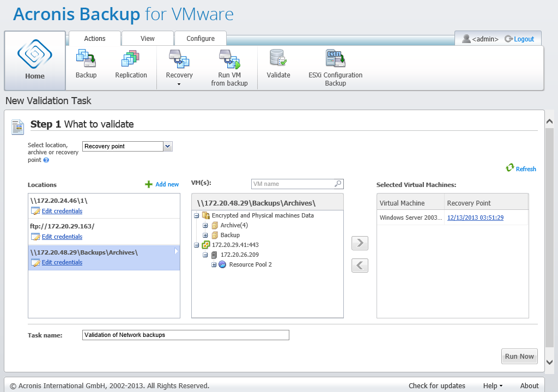Click the Task name input field
The height and width of the screenshot is (392, 558).
tap(186, 335)
